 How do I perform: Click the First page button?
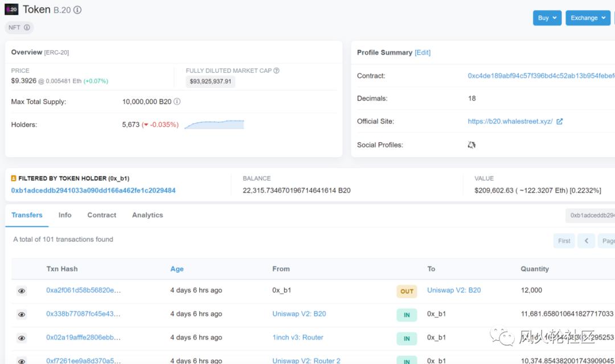click(564, 241)
